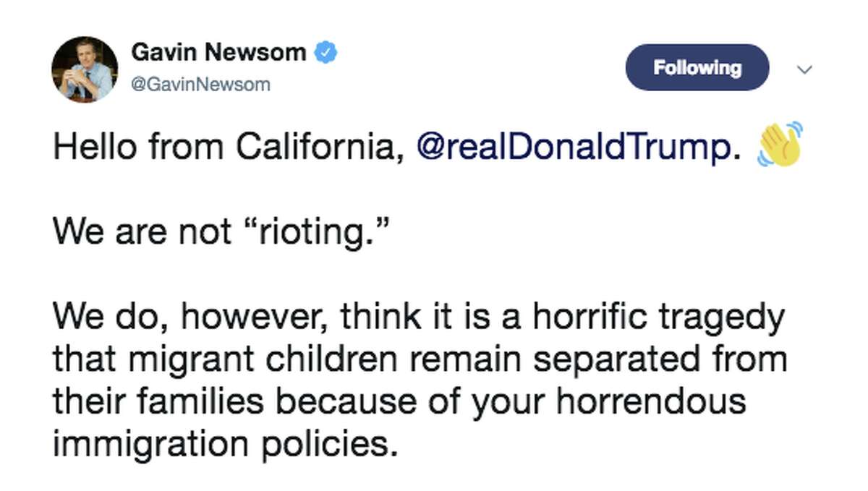868x491 pixels.
Task: Click Gavin Newsom's profile photo
Action: pos(85,68)
